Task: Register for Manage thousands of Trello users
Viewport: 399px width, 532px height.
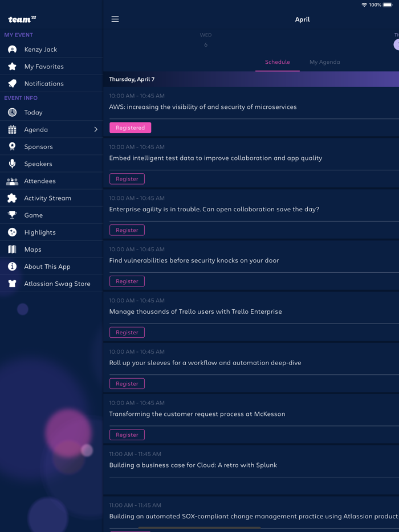Action: 127,333
